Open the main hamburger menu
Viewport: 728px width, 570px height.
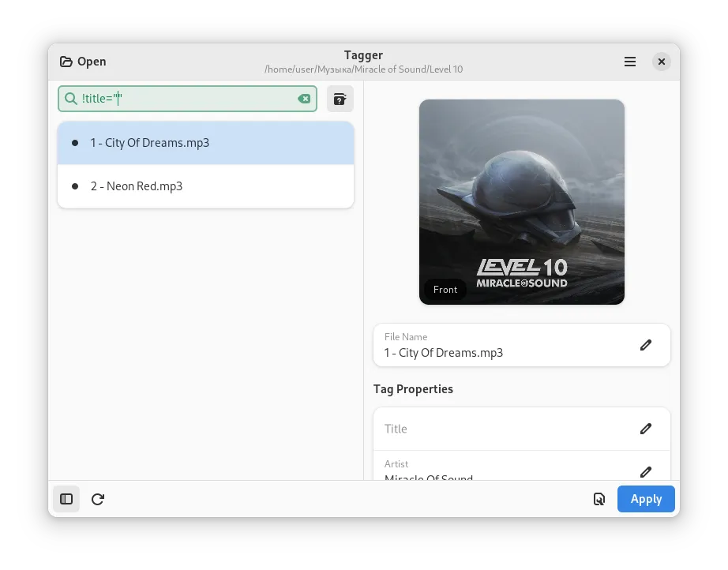click(x=629, y=62)
